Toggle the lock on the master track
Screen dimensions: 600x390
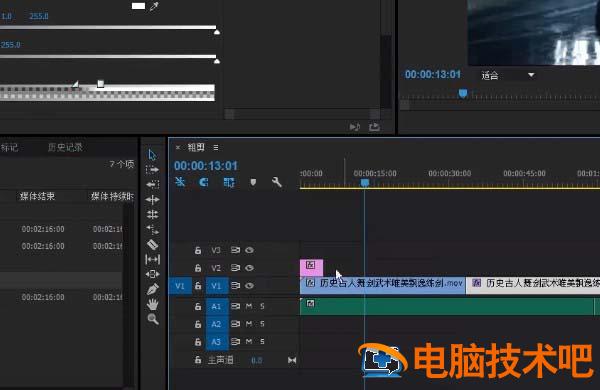coord(198,360)
